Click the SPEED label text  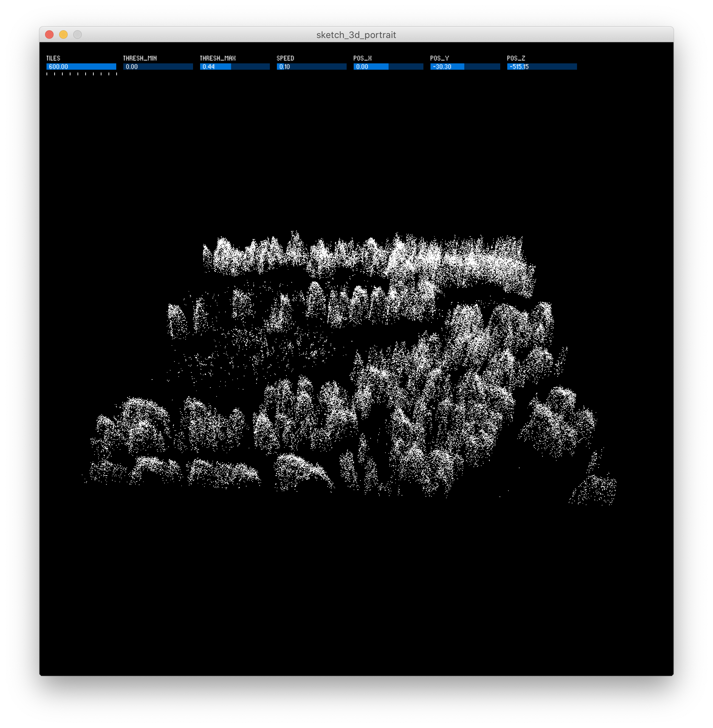tap(285, 58)
